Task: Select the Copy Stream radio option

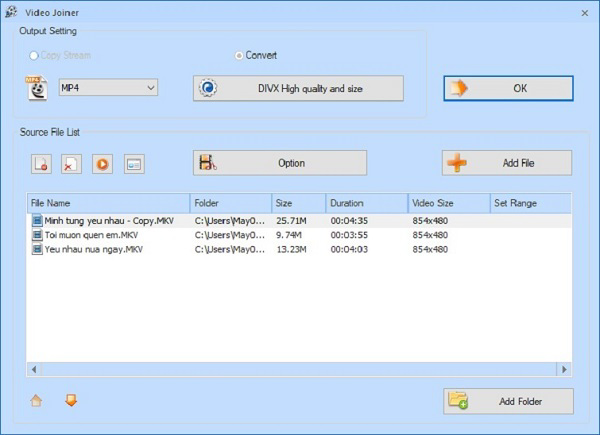Action: (36, 56)
